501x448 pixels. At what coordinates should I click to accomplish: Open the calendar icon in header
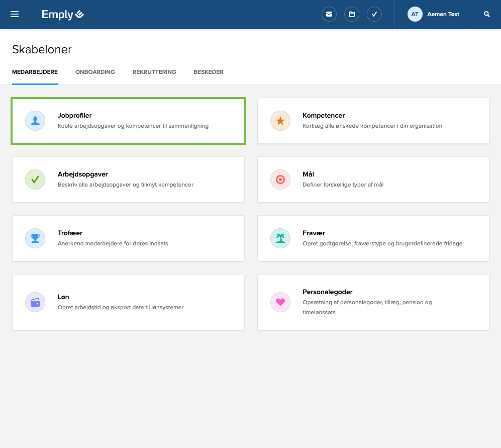352,14
